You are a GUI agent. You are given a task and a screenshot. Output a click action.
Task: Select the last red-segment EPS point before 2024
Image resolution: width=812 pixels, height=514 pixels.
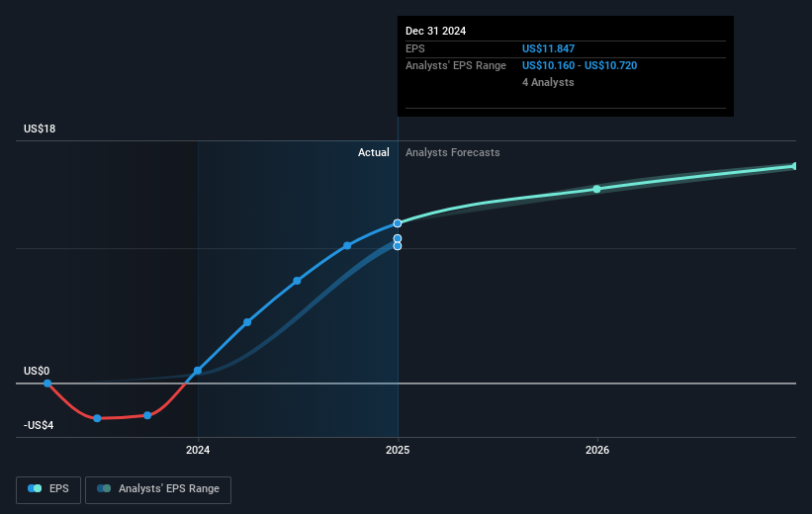pyautogui.click(x=147, y=416)
